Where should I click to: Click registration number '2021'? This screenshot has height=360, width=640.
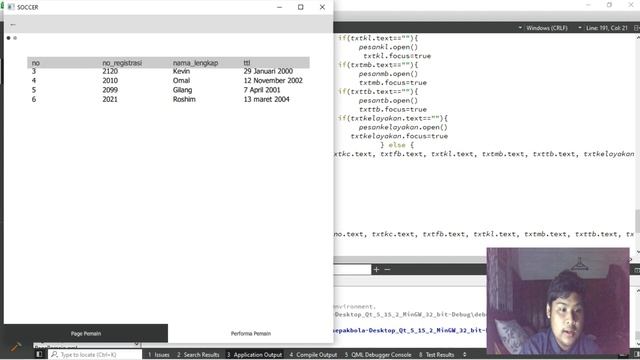point(110,99)
